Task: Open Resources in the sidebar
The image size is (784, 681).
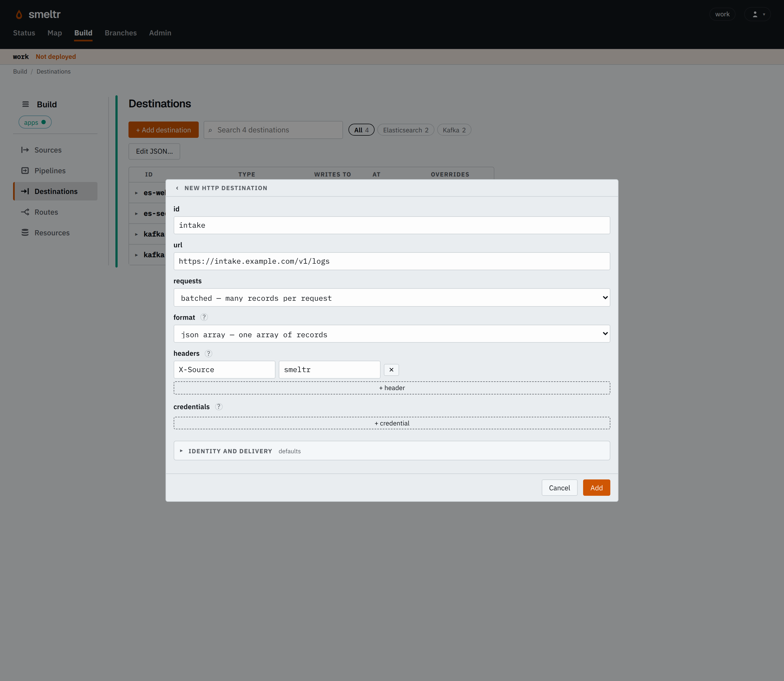Action: click(56, 233)
